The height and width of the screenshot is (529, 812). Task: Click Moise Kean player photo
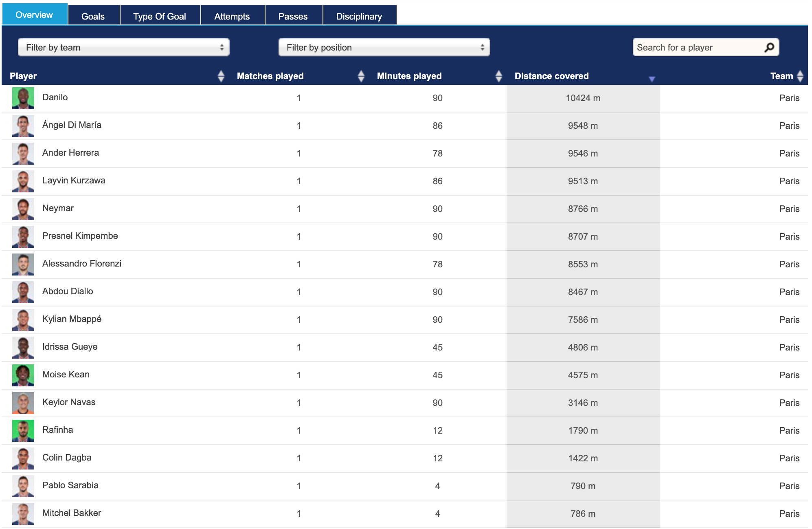[x=23, y=375]
